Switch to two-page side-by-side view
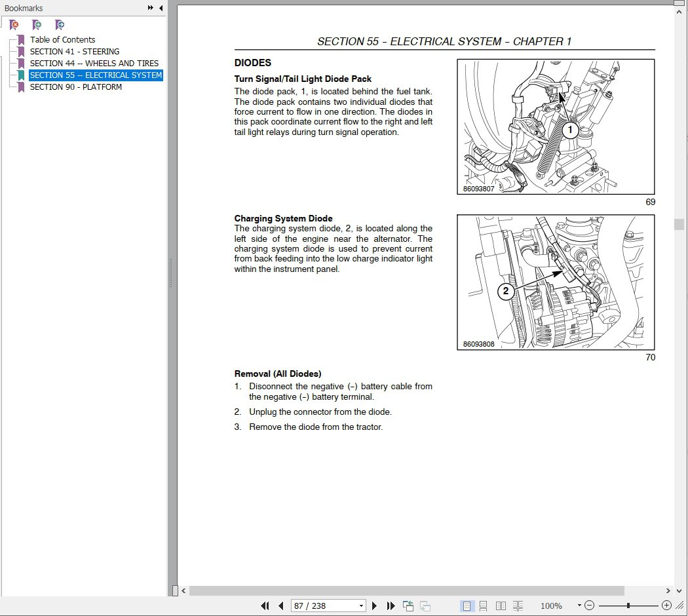 point(501,606)
